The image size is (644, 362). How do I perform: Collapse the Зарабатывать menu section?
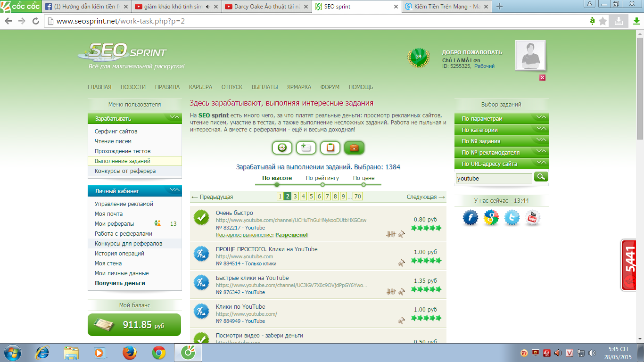click(x=134, y=118)
